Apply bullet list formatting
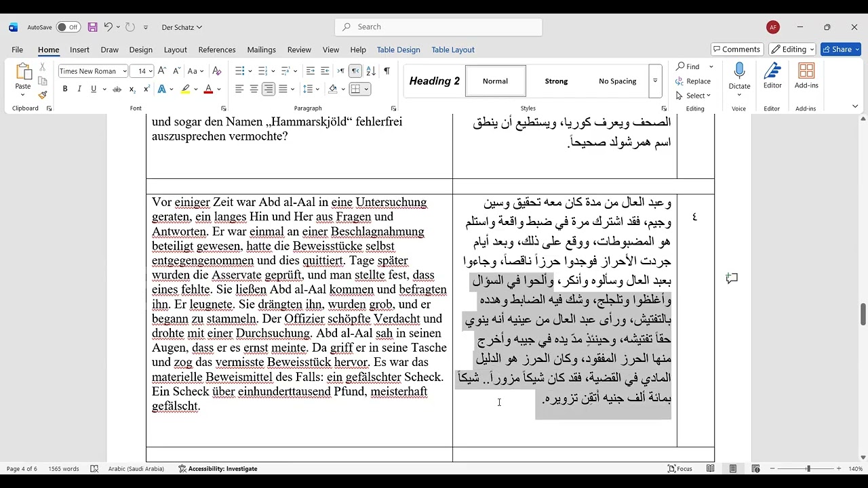Image resolution: width=868 pixels, height=488 pixels. (239, 71)
